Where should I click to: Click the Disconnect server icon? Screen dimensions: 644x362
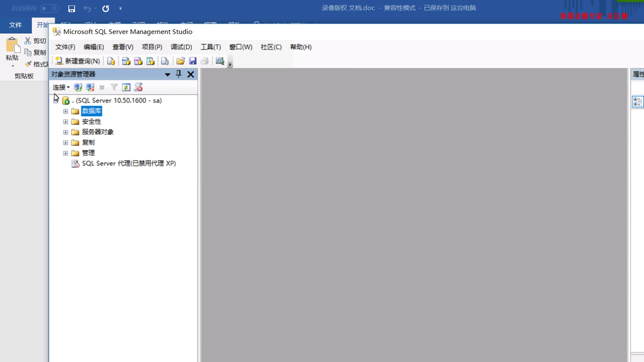[x=90, y=87]
